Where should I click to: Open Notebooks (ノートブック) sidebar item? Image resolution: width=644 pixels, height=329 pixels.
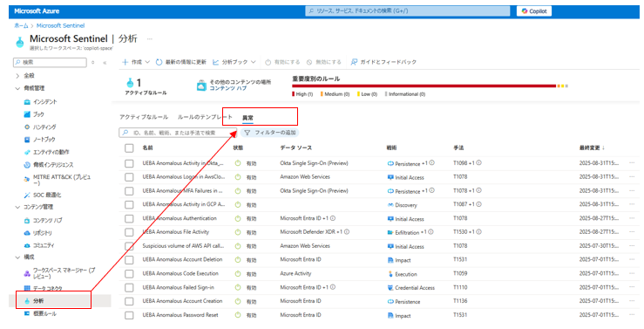point(39,140)
